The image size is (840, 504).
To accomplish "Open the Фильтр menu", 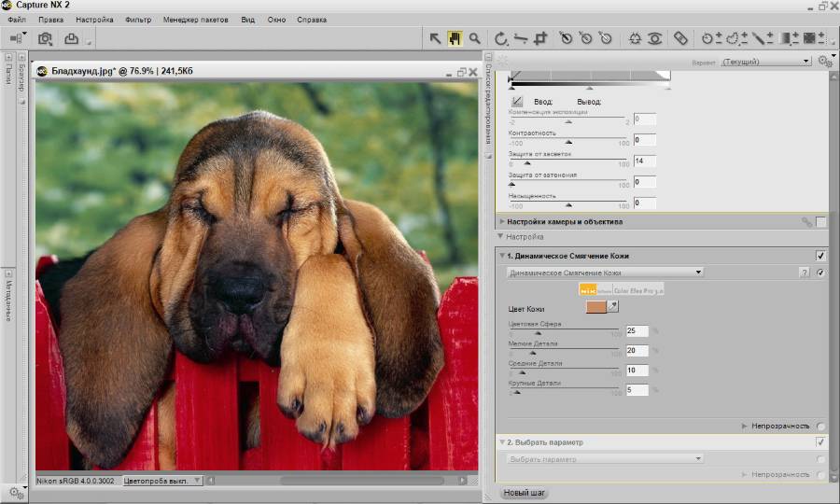I will 137,20.
